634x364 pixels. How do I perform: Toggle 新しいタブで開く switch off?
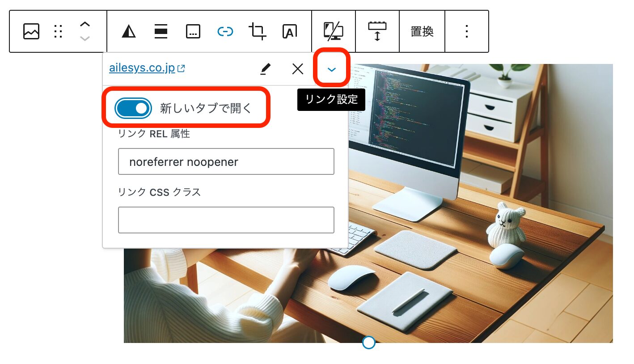[133, 108]
